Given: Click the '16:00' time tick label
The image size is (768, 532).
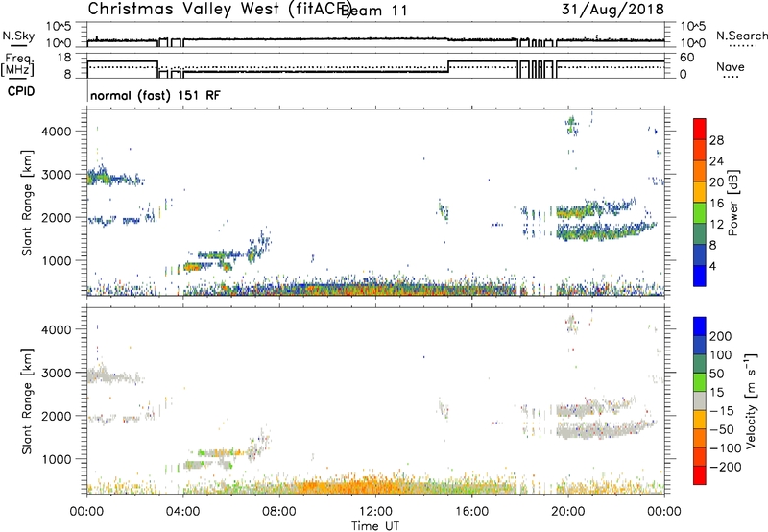Looking at the screenshot, I should coord(471,512).
